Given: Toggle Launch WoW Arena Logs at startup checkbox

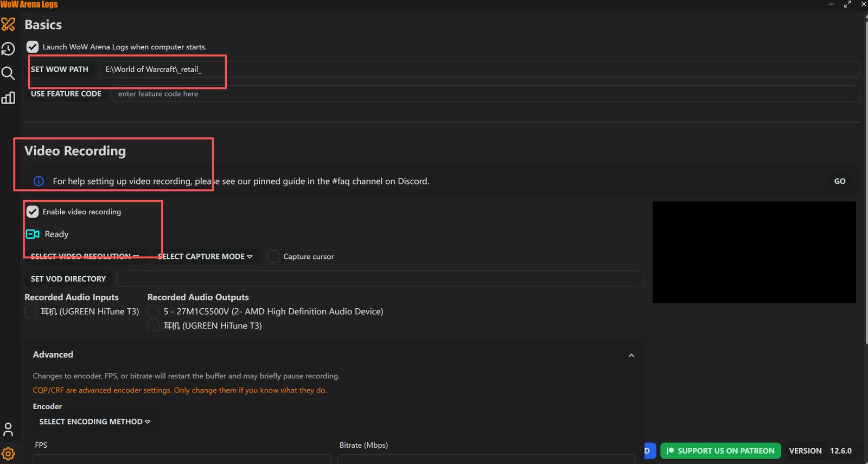Looking at the screenshot, I should [33, 47].
